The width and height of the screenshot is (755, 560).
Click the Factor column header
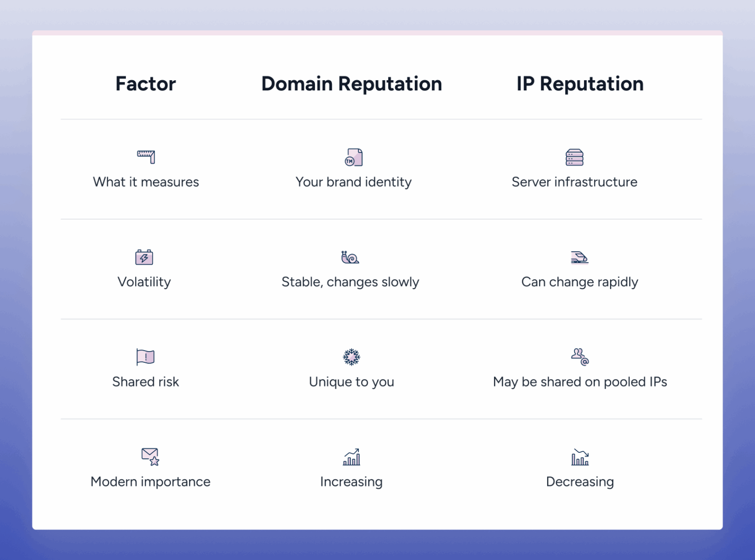[145, 84]
